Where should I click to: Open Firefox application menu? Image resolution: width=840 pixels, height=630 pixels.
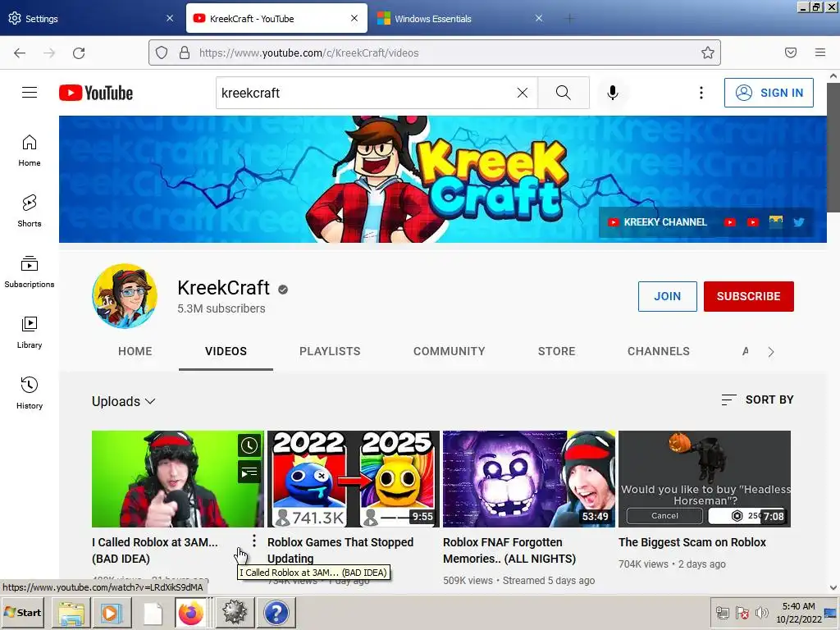820,52
